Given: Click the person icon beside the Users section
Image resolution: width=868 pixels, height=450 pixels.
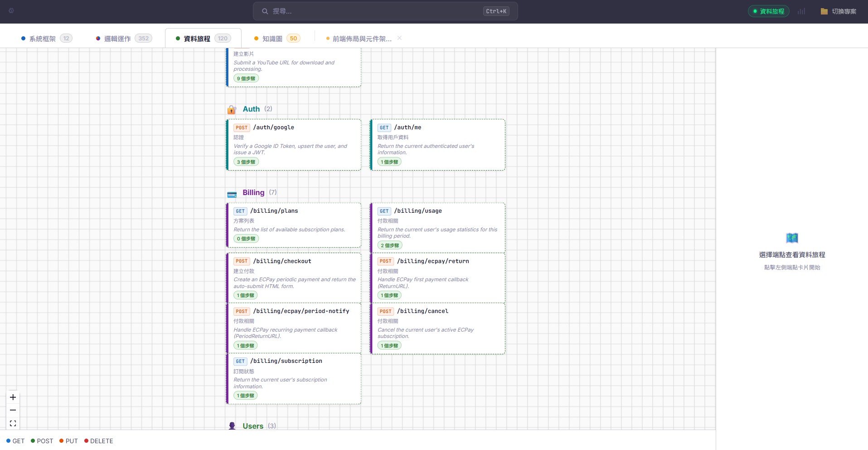Looking at the screenshot, I should (232, 426).
